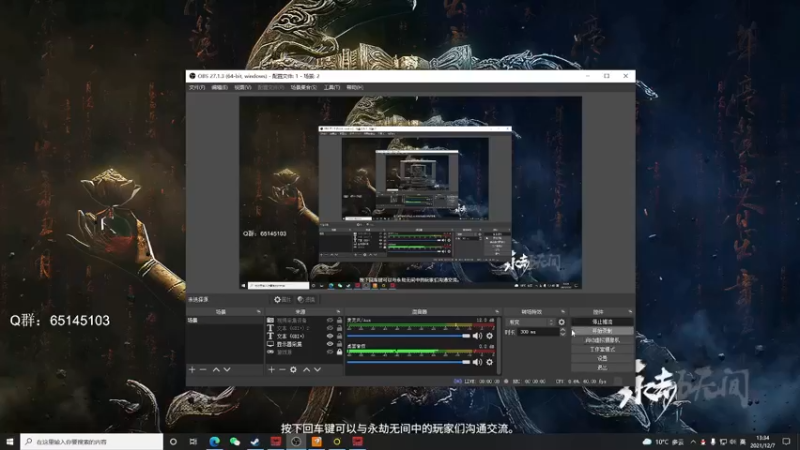Image resolution: width=800 pixels, height=450 pixels.
Task: Toggle lock on Text (GDI+) 2 source
Action: [339, 328]
